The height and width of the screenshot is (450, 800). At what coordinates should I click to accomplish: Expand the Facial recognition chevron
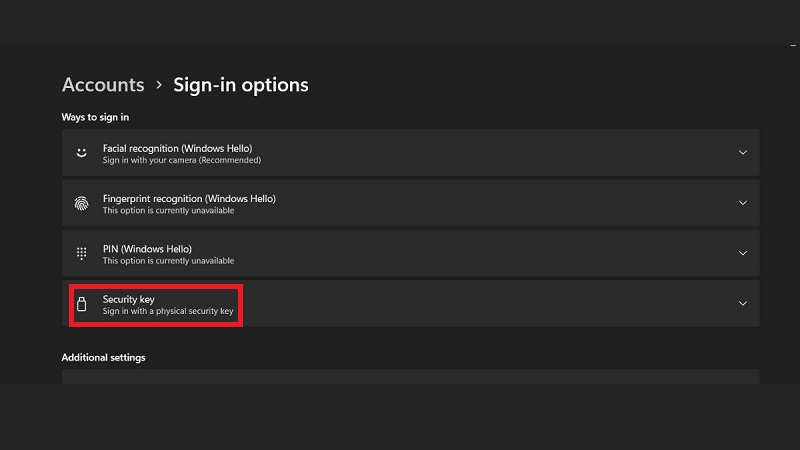[742, 153]
